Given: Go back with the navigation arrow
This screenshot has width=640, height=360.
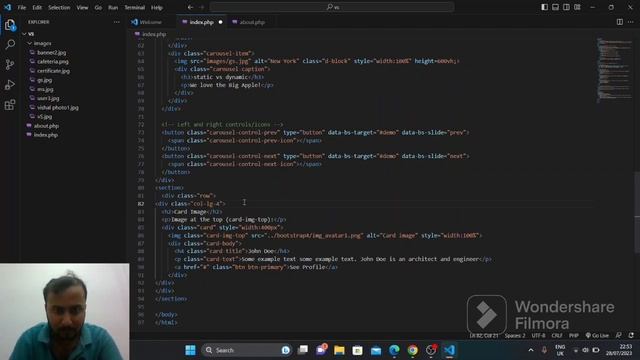Looking at the screenshot, I should click(191, 7).
